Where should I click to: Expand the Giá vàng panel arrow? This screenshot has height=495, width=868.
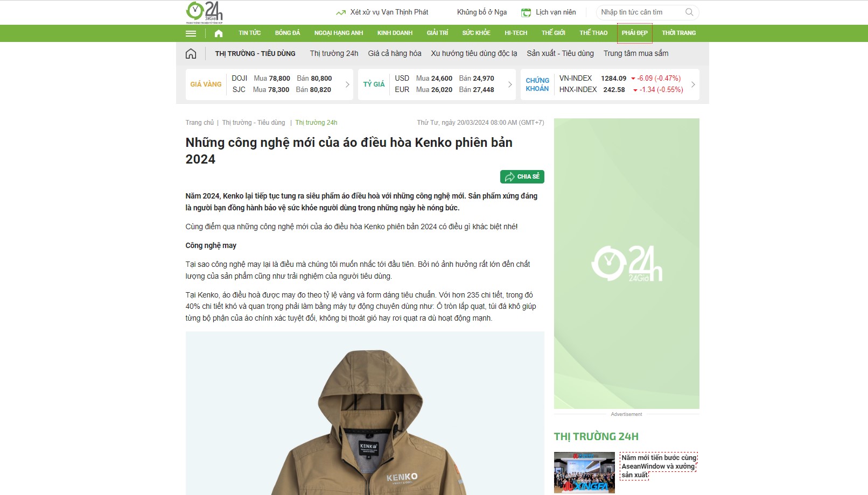(347, 84)
